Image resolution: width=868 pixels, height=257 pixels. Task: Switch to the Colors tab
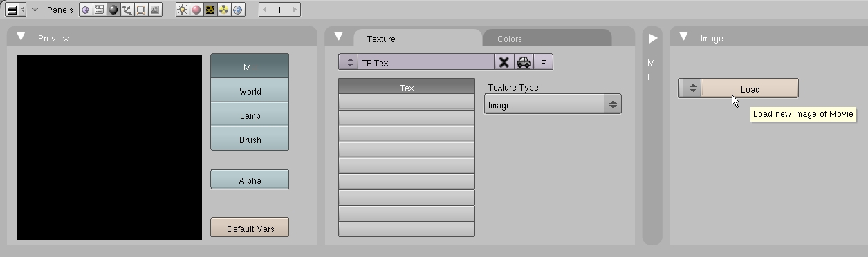(510, 39)
